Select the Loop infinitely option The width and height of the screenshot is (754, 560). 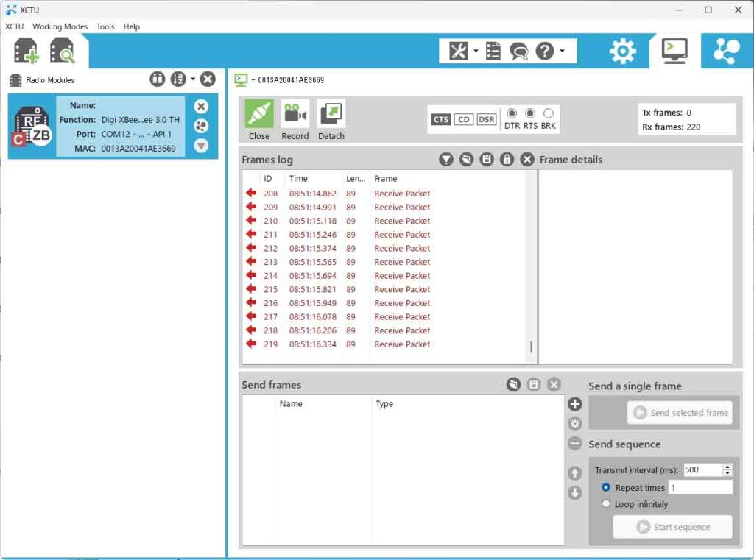click(x=607, y=504)
